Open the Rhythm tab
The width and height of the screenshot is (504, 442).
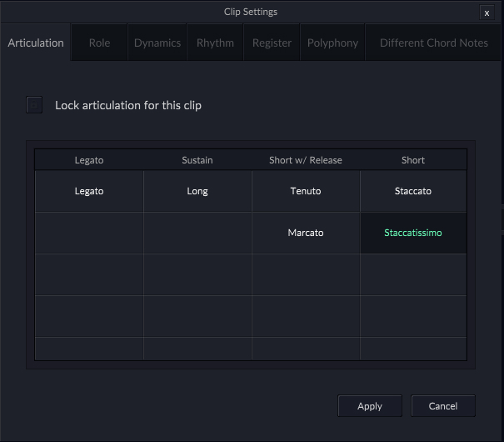[215, 43]
